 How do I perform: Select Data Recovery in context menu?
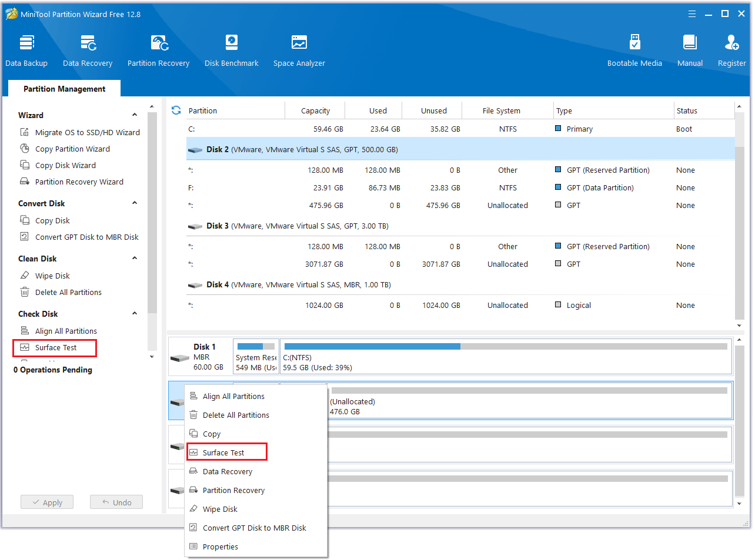point(256,471)
